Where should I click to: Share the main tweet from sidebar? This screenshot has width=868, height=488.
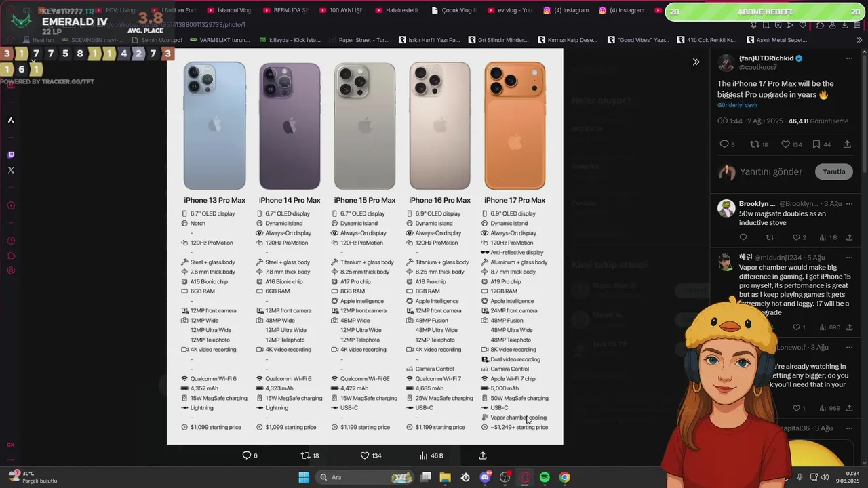click(847, 144)
